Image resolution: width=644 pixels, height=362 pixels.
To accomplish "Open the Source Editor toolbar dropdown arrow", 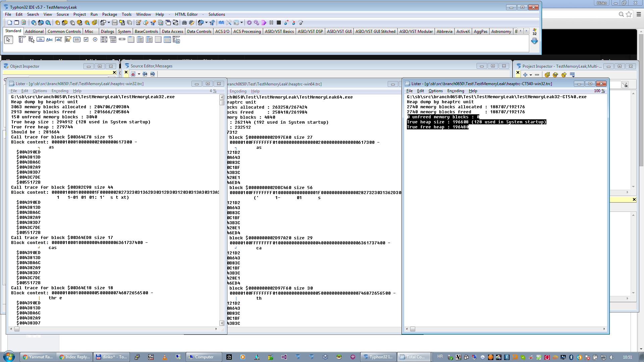I will 139,74.
